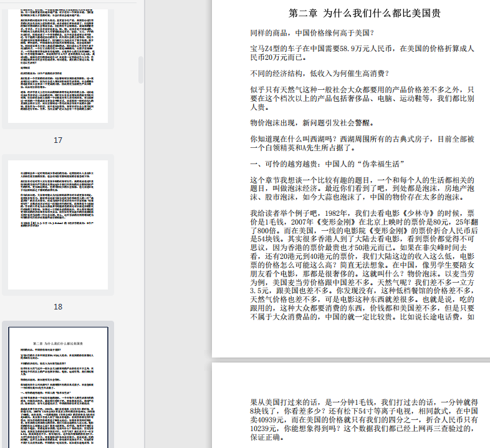490x448 pixels.
Task: Click the chapter title 第二章 为什么我们什么都比美国贵
Action: [x=364, y=13]
